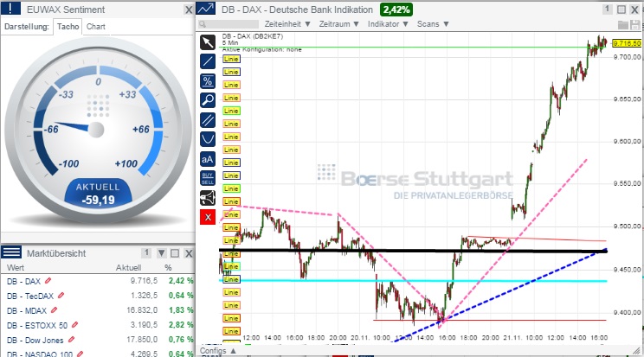Open the Zeiteinheit dropdown
Image resolution: width=644 pixels, height=357 pixels.
pyautogui.click(x=287, y=24)
